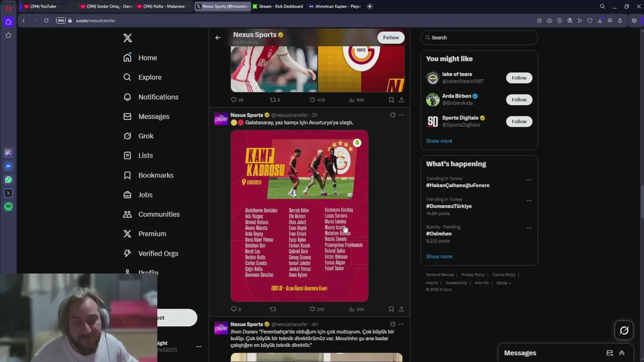644x362 pixels.
Task: Open the floating Grok button
Action: (624, 330)
